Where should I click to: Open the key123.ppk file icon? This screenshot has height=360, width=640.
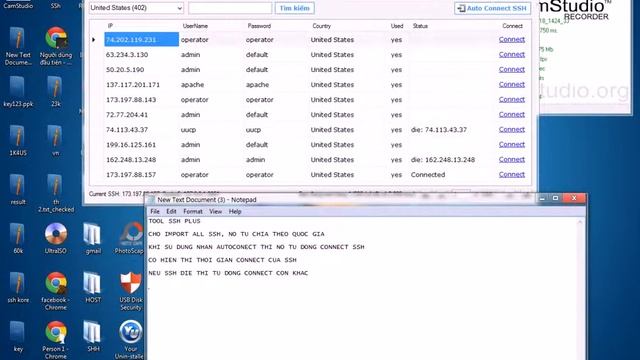(x=18, y=92)
